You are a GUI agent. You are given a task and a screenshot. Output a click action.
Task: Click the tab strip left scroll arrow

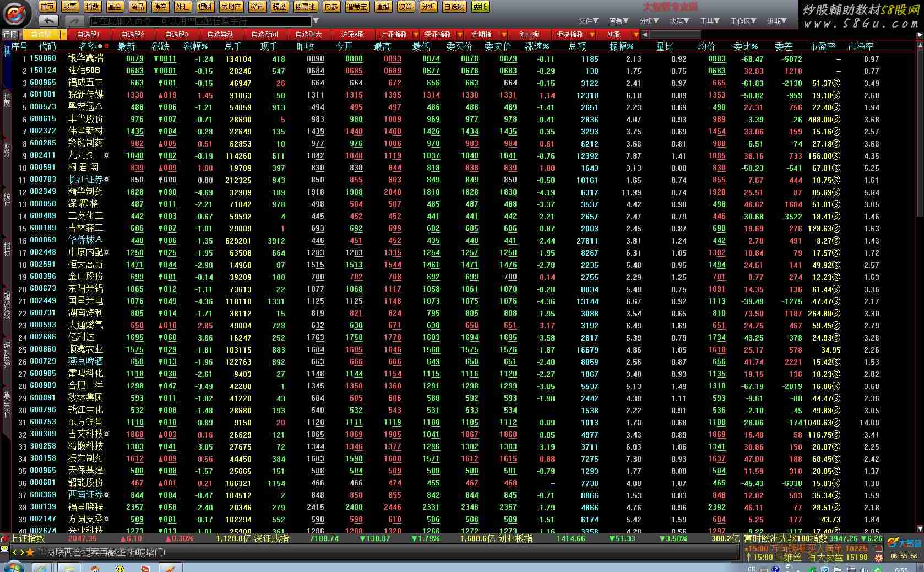tap(645, 34)
